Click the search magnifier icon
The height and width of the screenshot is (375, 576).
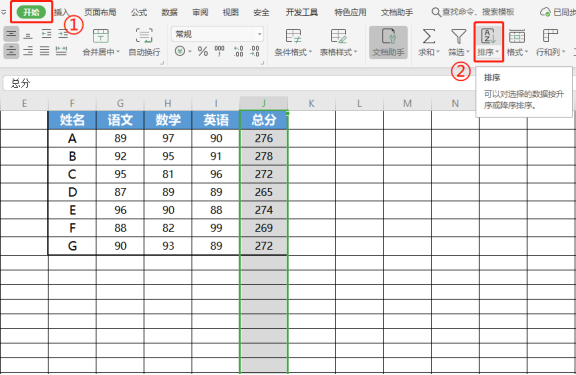(x=436, y=12)
